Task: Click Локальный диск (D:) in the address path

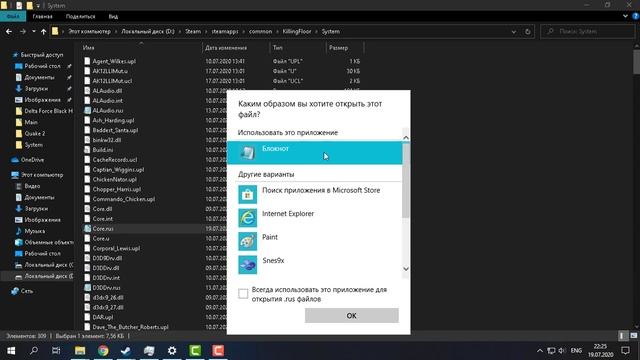Action: coord(148,31)
